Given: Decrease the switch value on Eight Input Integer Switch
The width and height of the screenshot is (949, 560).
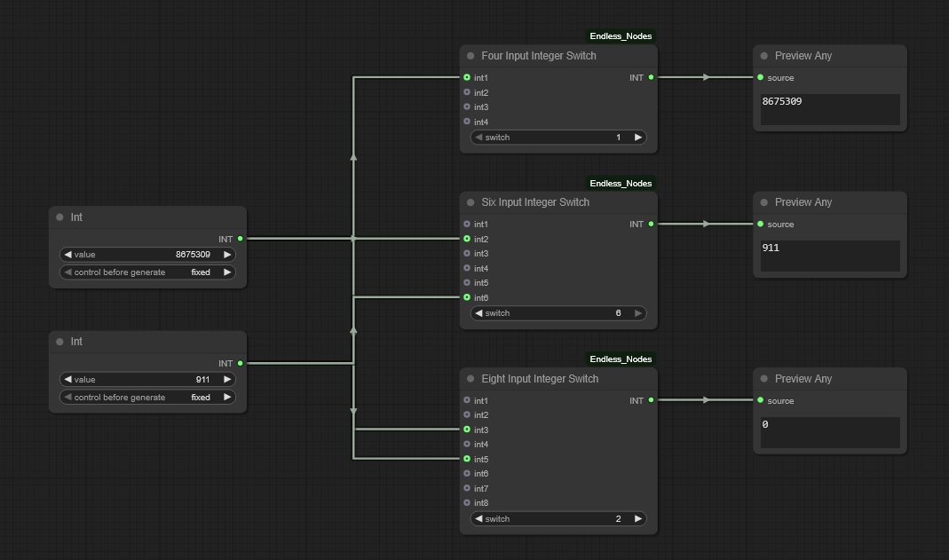Looking at the screenshot, I should [x=479, y=519].
